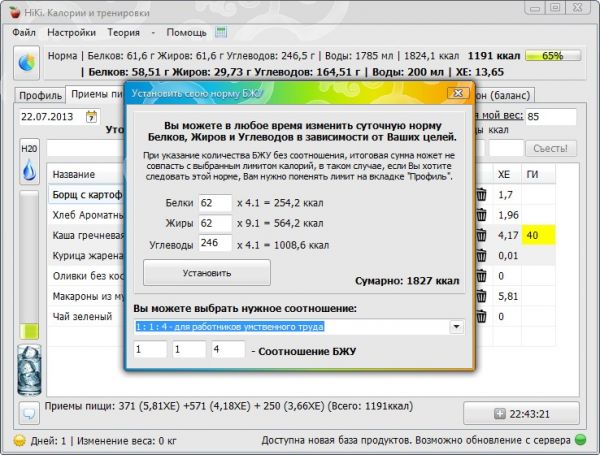The image size is (600, 455).
Task: Click the colorful pie chart icon button
Action: click(x=27, y=62)
